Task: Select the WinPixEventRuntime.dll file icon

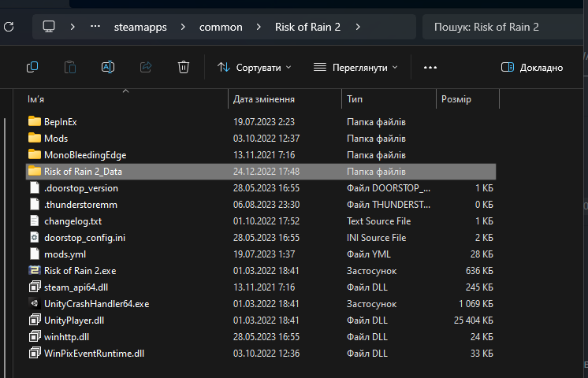Action: 35,353
